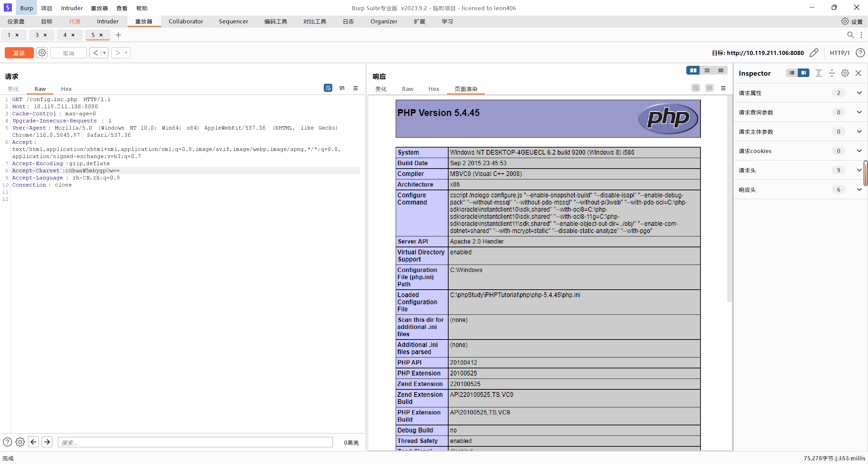Close repeater tab 4
This screenshot has height=464, width=868.
coord(73,35)
